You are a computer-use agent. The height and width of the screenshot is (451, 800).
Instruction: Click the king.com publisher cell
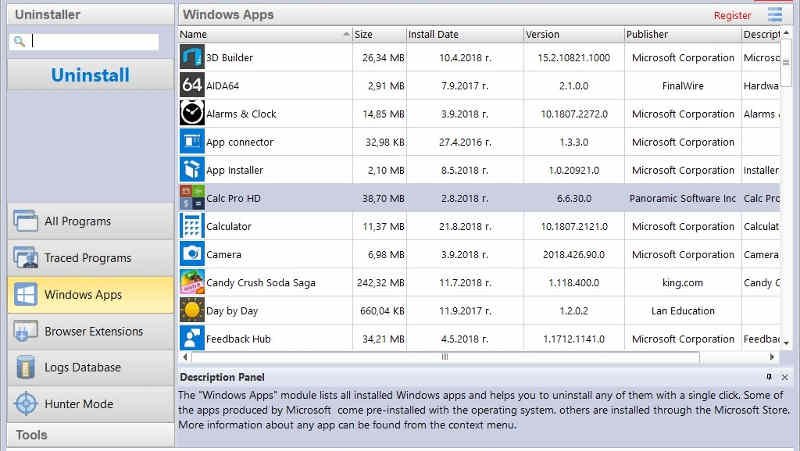tap(683, 283)
